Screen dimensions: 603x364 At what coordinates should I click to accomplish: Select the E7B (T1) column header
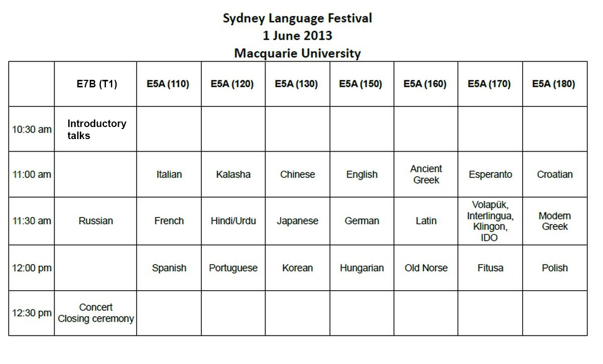[x=95, y=84]
